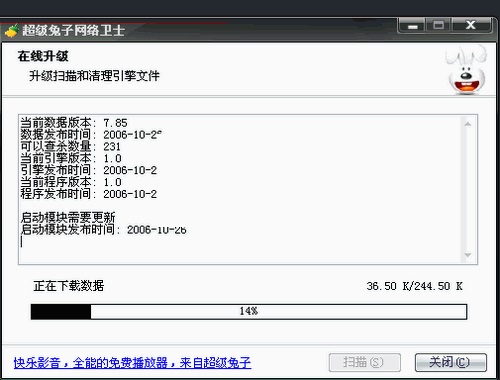Open the 快乐影音 free player link
Image resolution: width=500 pixels, height=380 pixels.
pyautogui.click(x=132, y=363)
